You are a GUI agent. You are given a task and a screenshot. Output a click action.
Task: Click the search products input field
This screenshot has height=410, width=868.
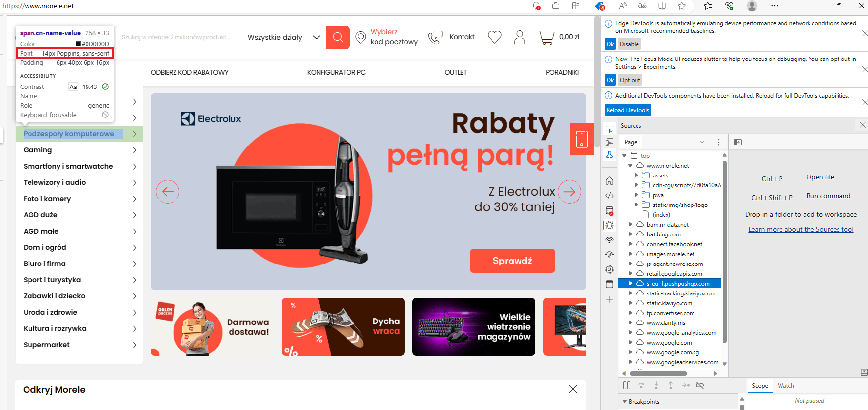coord(177,37)
